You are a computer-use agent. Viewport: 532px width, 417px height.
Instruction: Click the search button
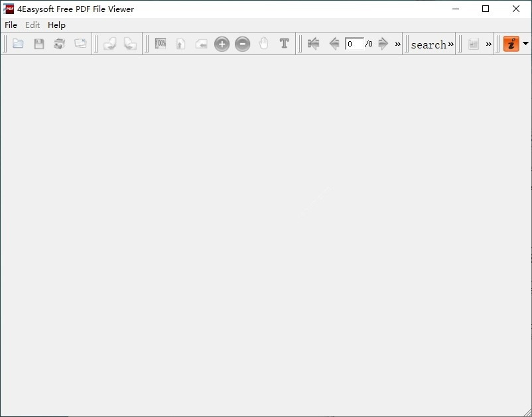point(429,44)
